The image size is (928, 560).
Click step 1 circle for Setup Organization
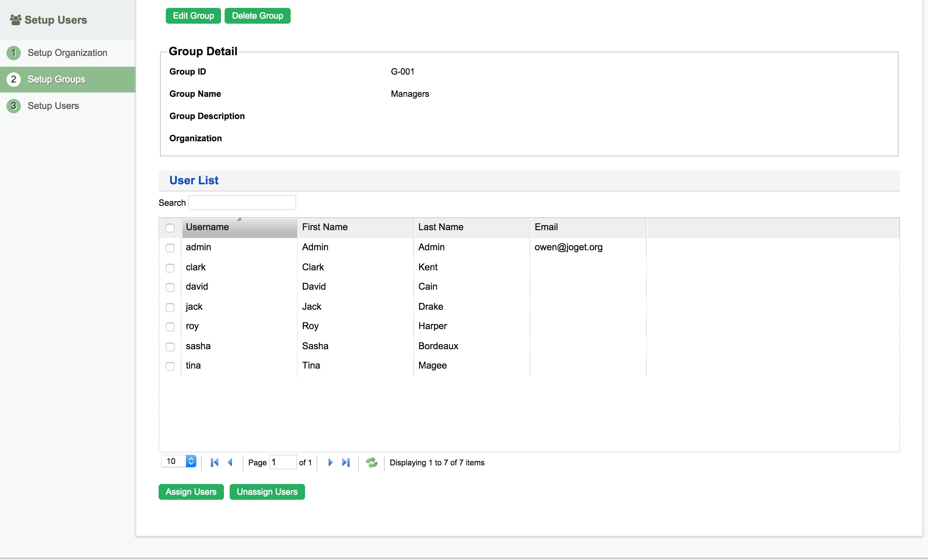coord(14,53)
